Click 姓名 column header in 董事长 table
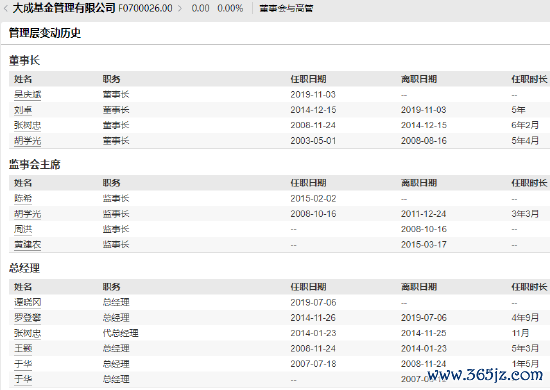 [23, 79]
